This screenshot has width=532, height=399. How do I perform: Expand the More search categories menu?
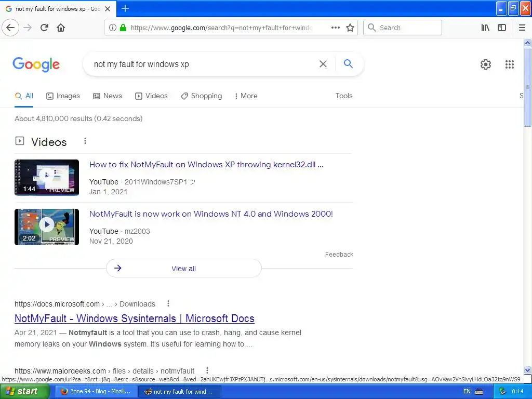click(246, 96)
